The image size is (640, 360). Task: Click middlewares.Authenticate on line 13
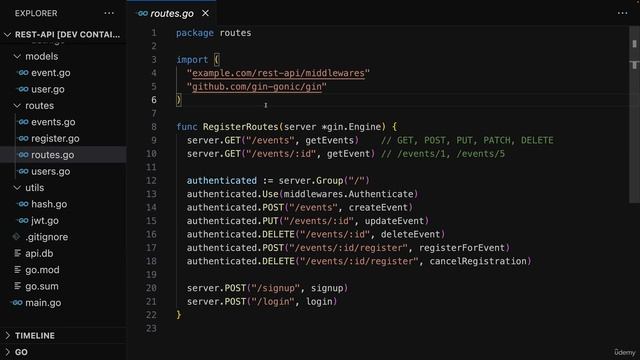(349, 194)
